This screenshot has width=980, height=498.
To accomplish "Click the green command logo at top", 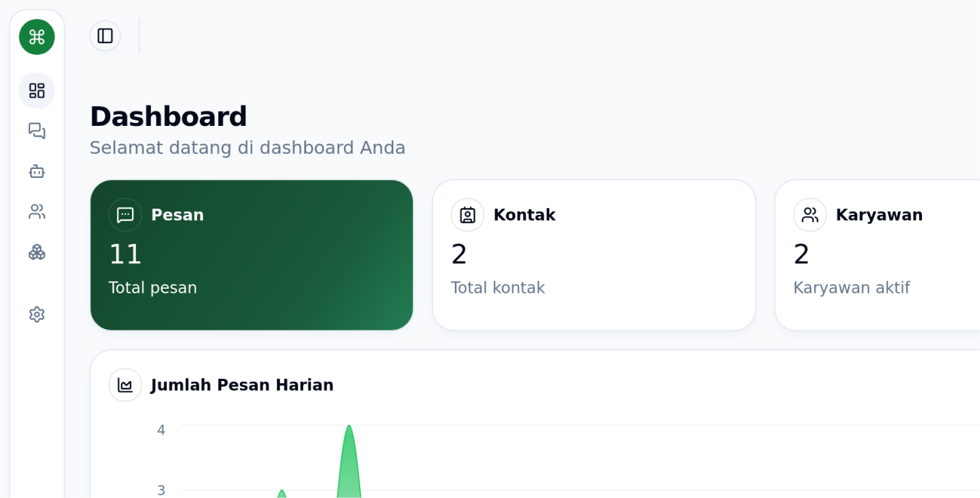I will 36,36.
